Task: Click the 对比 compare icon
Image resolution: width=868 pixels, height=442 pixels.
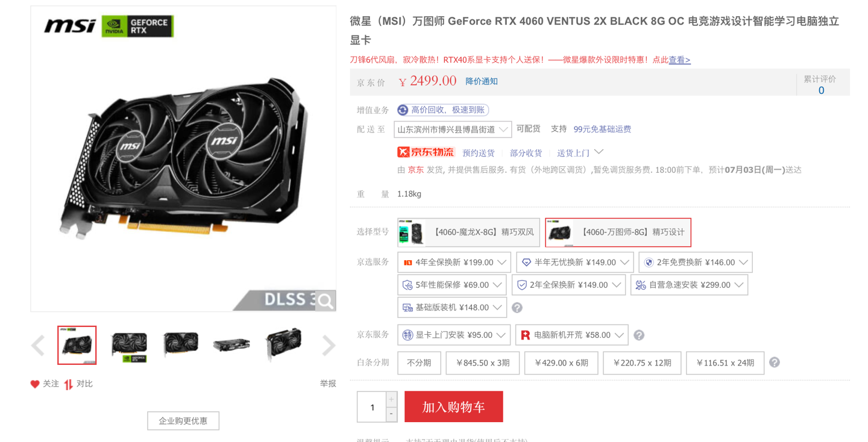Action: (x=69, y=384)
